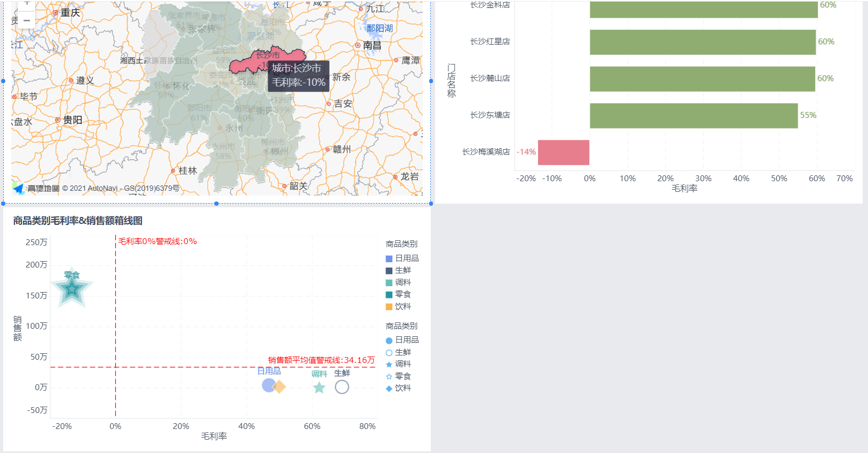Click the 生鲜 hollow circle data point
The width and height of the screenshot is (868, 453).
point(342,387)
